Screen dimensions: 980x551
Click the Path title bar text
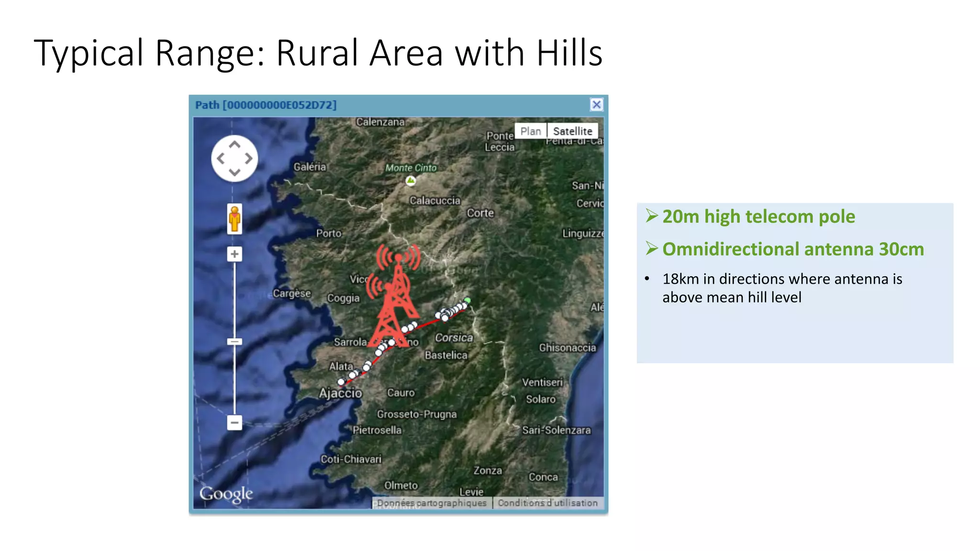(266, 105)
